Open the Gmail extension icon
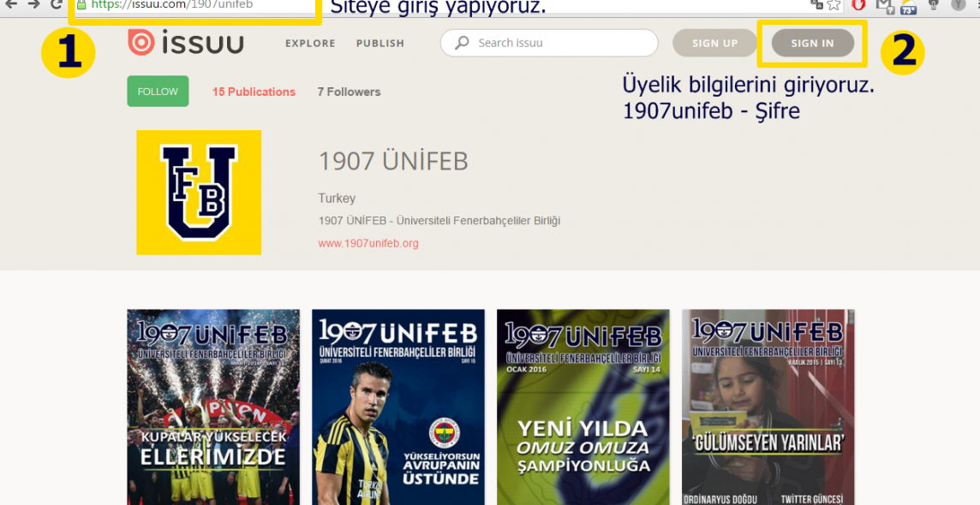The width and height of the screenshot is (980, 505). tap(882, 4)
